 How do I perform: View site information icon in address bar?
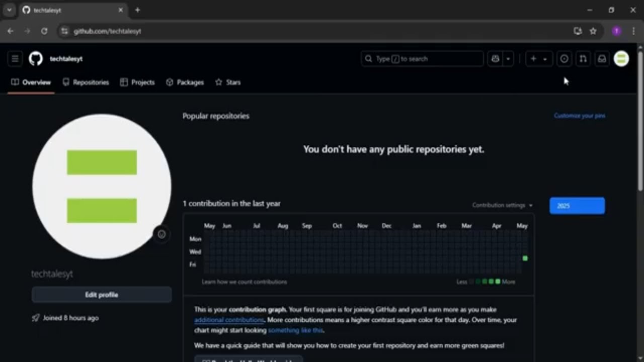(64, 31)
